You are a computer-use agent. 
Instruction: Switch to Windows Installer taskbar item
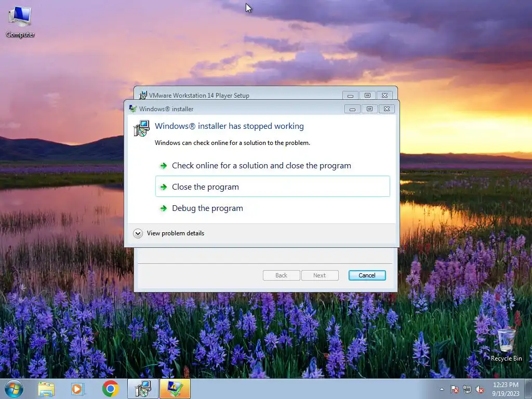(143, 389)
